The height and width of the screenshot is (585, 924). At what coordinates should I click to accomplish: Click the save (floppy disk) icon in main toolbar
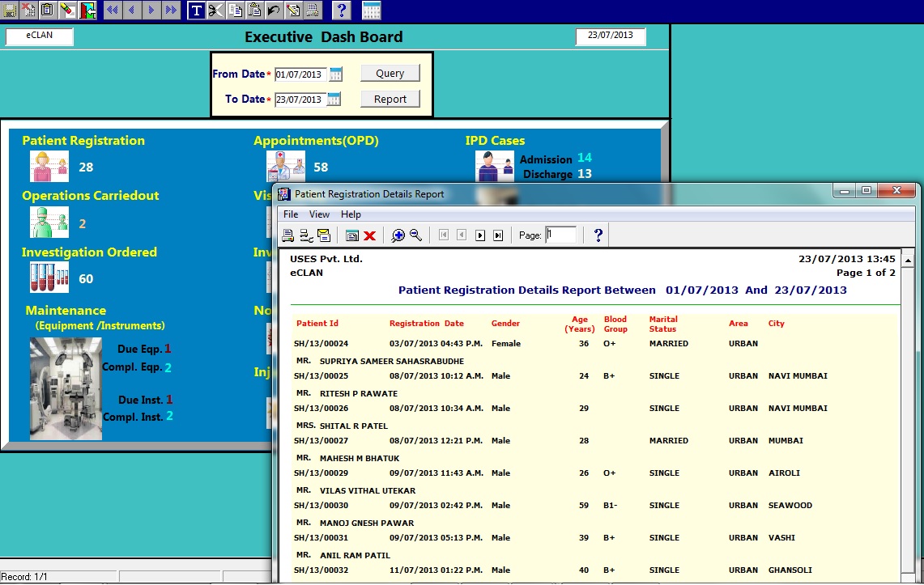click(x=10, y=10)
